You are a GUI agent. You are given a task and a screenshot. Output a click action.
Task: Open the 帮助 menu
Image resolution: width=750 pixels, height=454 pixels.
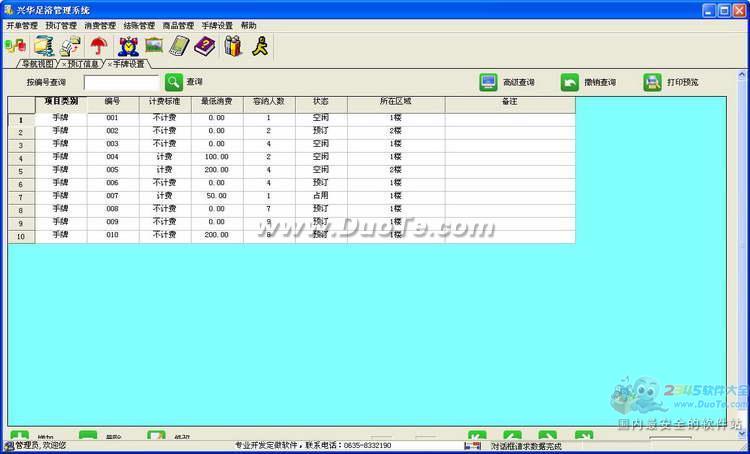[249, 26]
